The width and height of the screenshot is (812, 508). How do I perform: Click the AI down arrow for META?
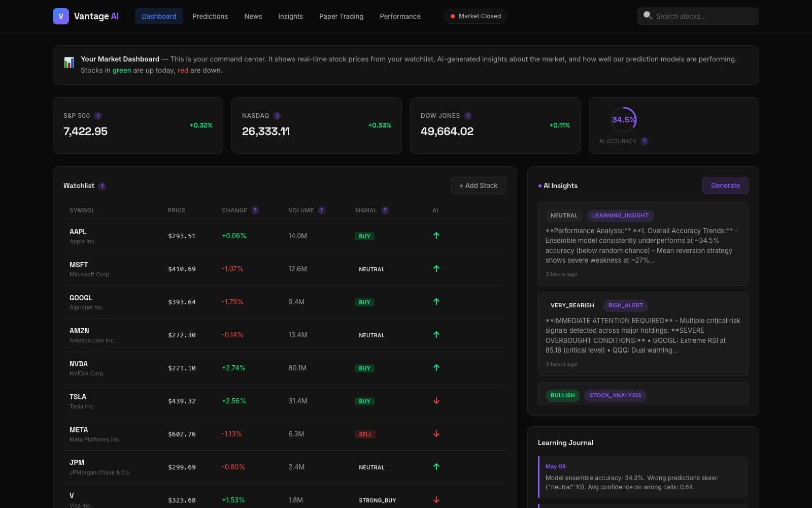[436, 434]
